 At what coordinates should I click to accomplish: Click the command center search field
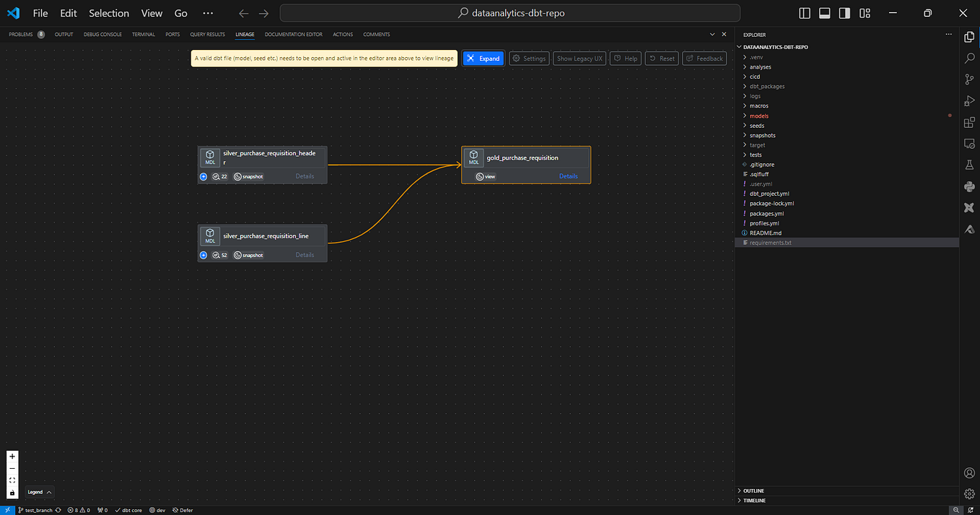coord(509,13)
